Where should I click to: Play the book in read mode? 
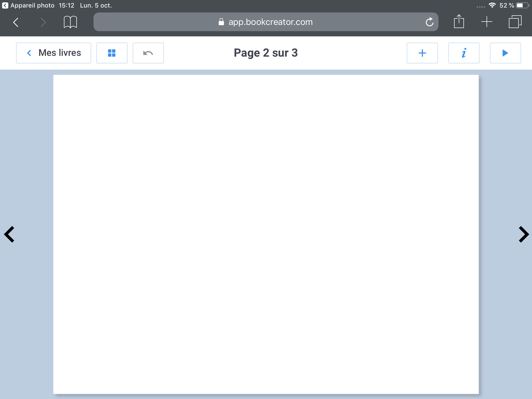(x=505, y=53)
